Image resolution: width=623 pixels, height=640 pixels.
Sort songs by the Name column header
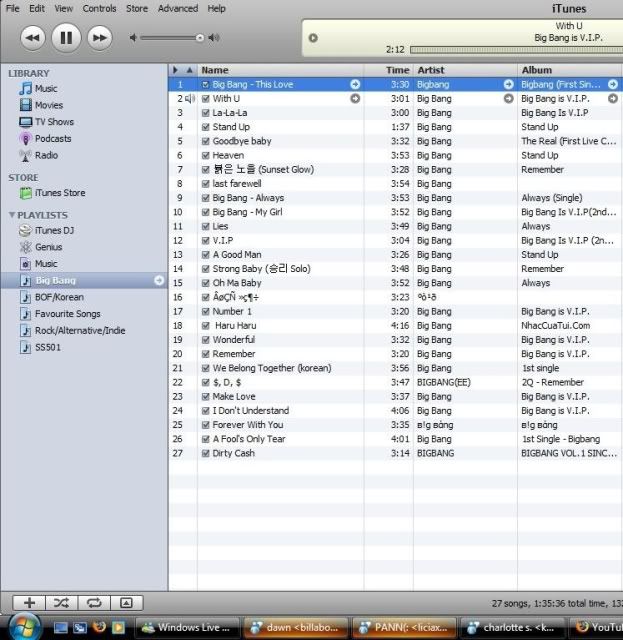[290, 70]
